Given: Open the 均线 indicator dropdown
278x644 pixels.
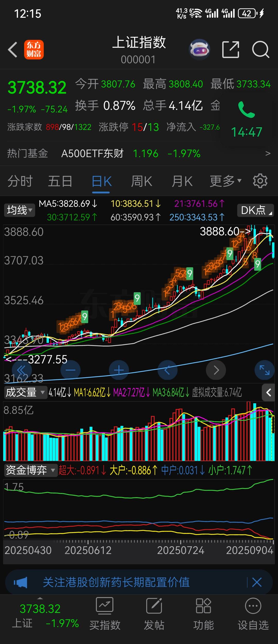Looking at the screenshot, I should coord(20,210).
